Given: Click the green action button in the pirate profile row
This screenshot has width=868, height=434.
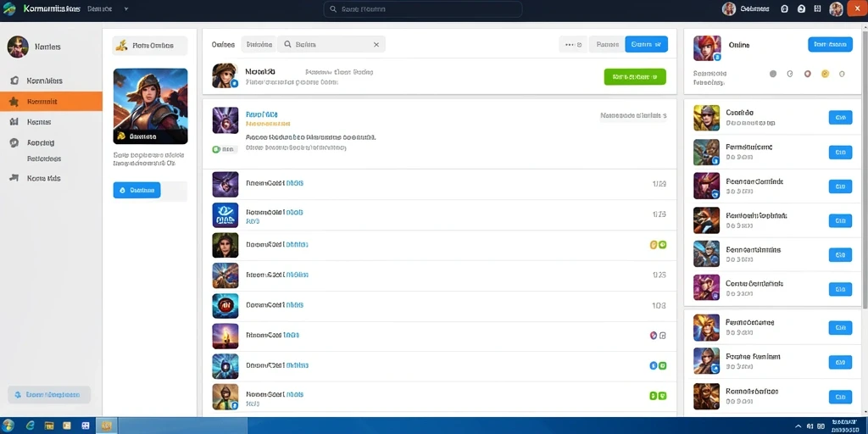Looking at the screenshot, I should (x=635, y=77).
